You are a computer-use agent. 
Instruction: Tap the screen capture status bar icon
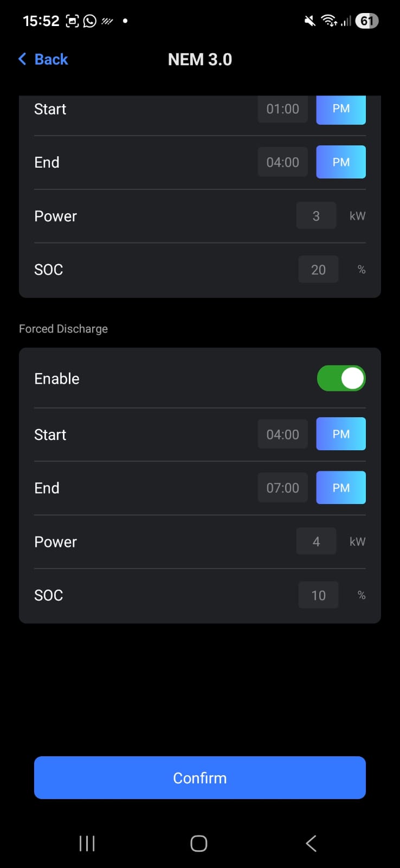[72, 21]
